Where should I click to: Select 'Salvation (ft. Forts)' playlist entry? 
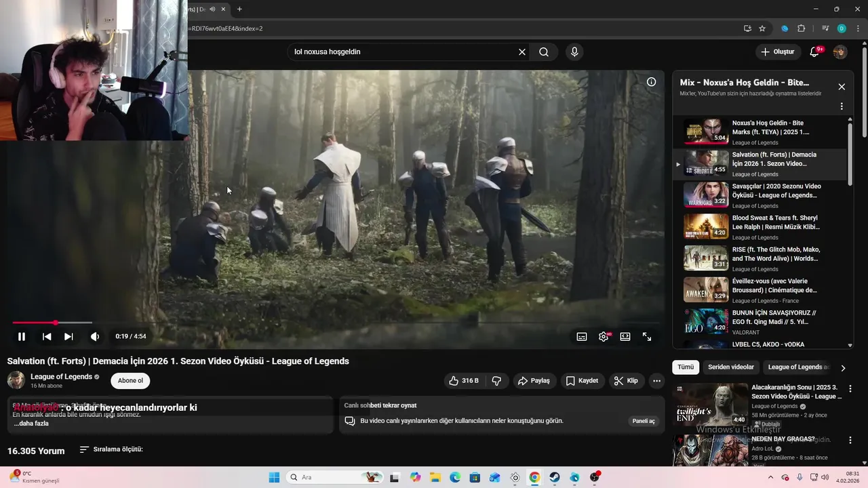[x=759, y=164]
